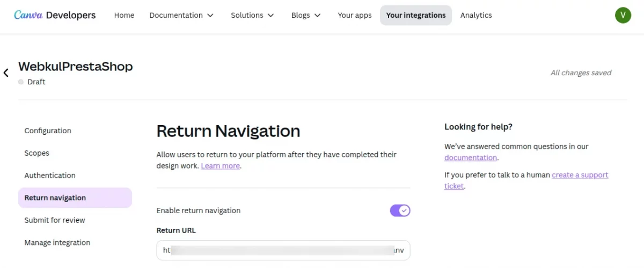This screenshot has width=644, height=268.
Task: Focus the Return URL input field
Action: (283, 250)
